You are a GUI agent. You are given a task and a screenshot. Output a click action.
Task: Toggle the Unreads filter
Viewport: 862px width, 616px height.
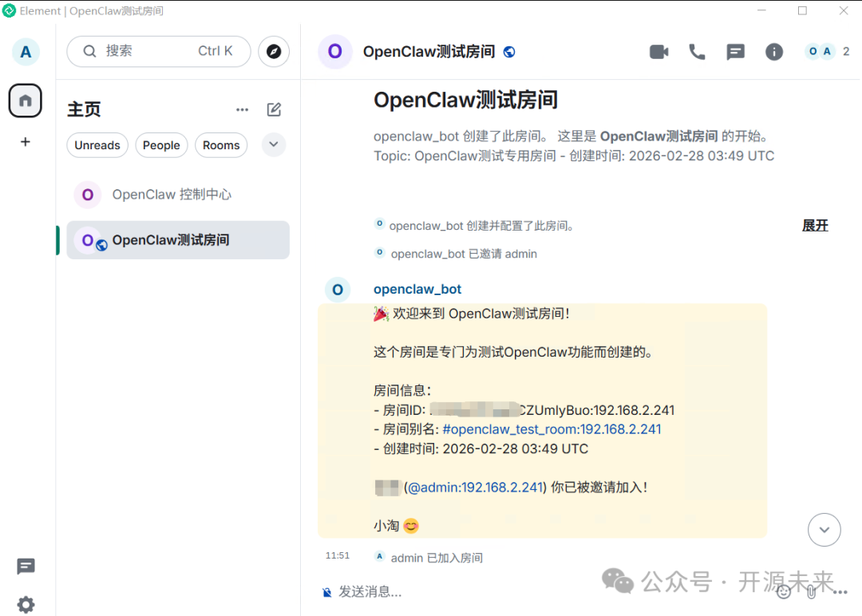click(97, 145)
